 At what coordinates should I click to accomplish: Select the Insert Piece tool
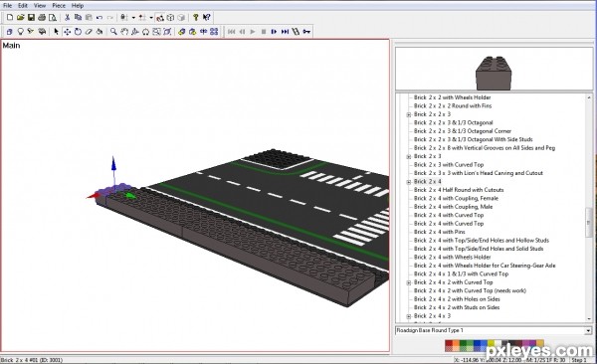click(10, 32)
